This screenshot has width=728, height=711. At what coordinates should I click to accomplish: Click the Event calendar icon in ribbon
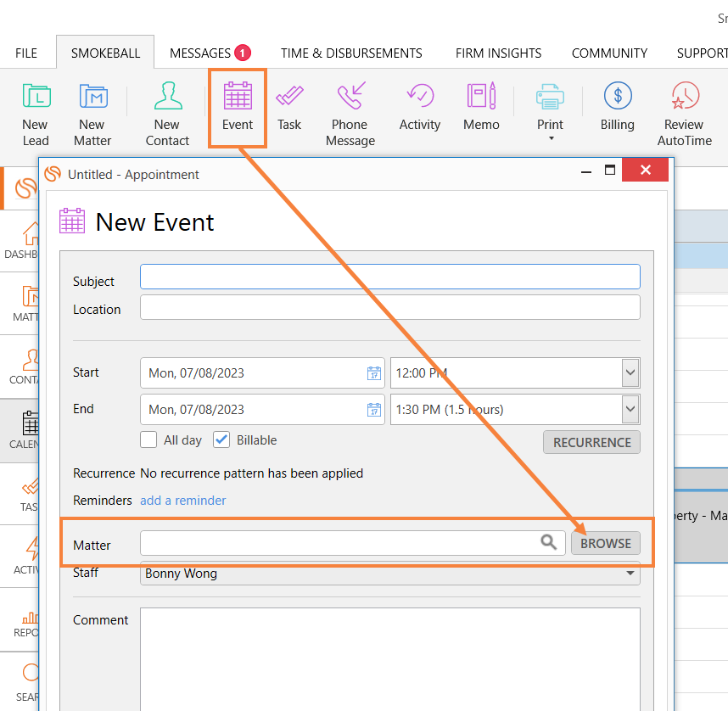click(x=238, y=96)
